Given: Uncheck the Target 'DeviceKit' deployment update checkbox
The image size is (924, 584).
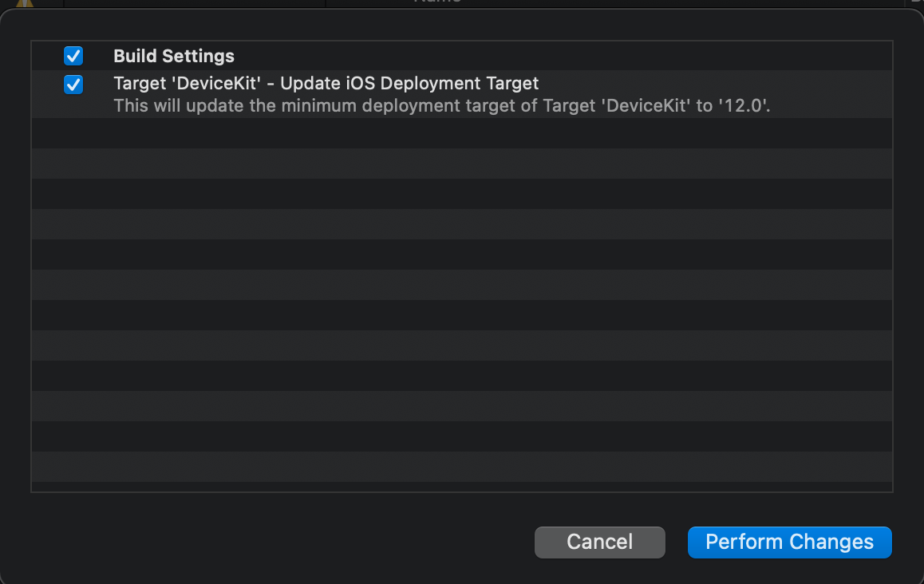Looking at the screenshot, I should 73,85.
